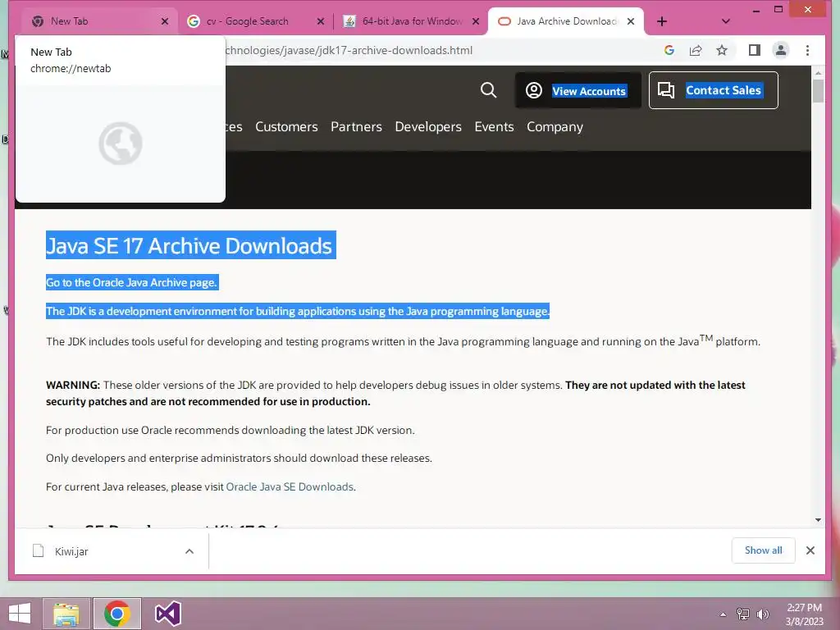Open Visual Studio from the taskbar
840x630 pixels.
pos(167,614)
